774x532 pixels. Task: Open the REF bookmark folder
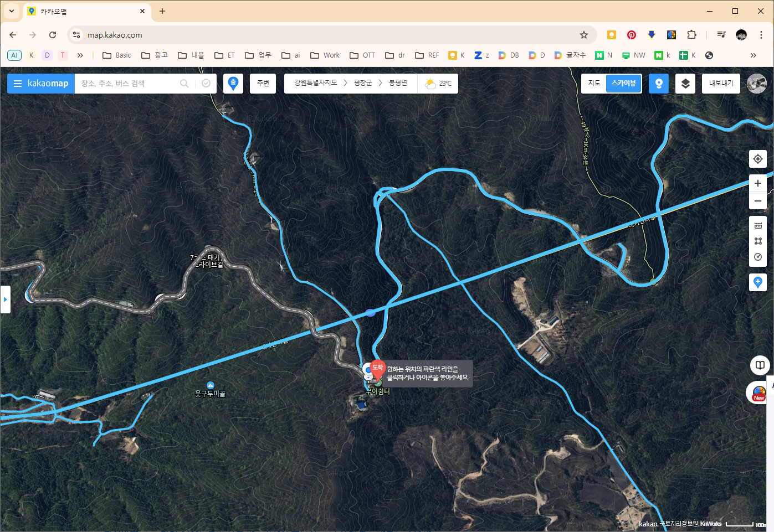[427, 55]
